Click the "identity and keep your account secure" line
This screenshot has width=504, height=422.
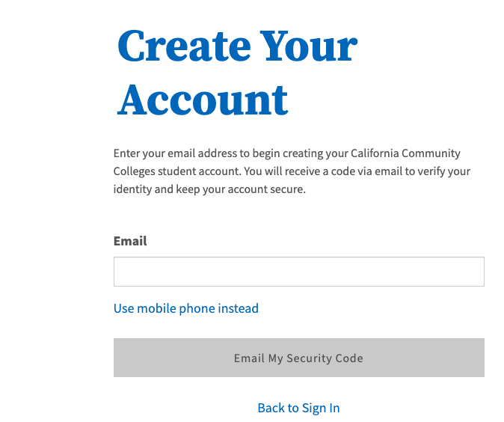click(210, 189)
